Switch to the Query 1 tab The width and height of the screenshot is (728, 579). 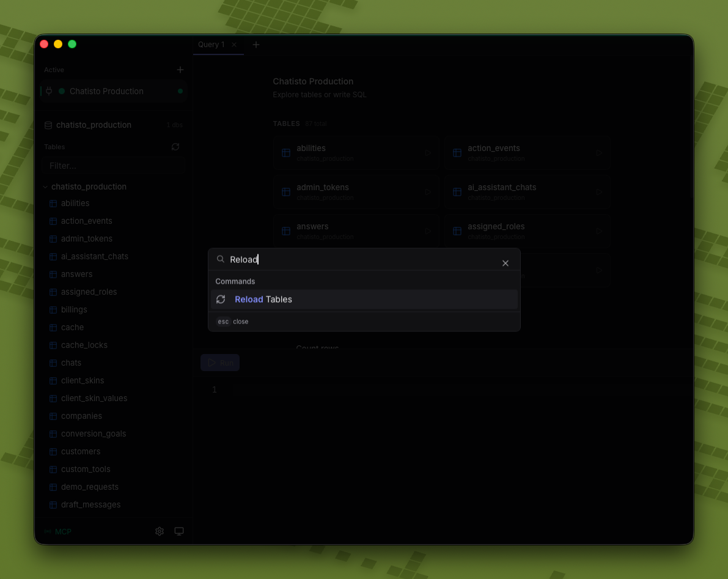click(211, 45)
